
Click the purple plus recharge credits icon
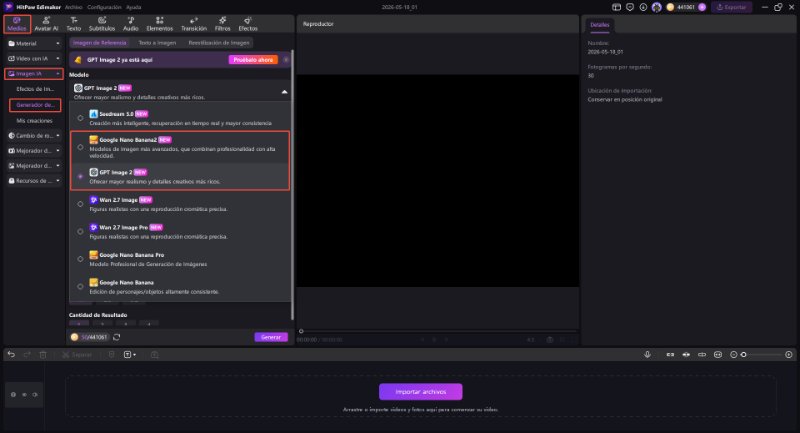point(702,7)
